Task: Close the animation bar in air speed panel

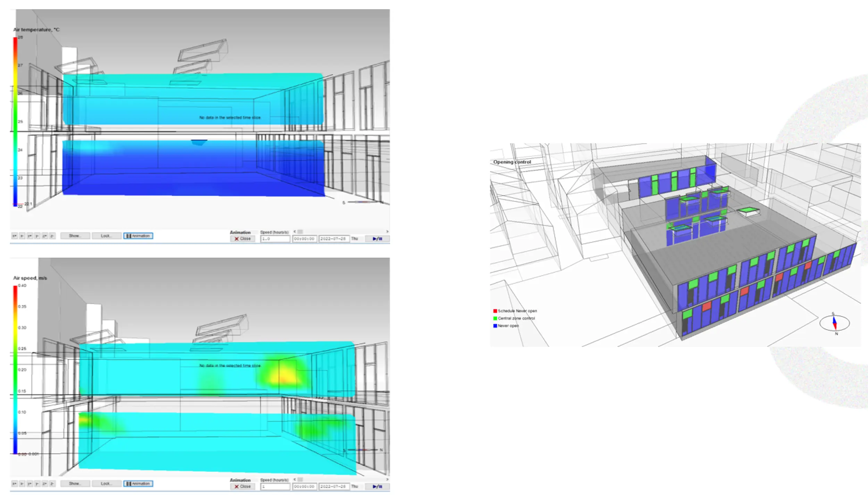Action: [242, 487]
